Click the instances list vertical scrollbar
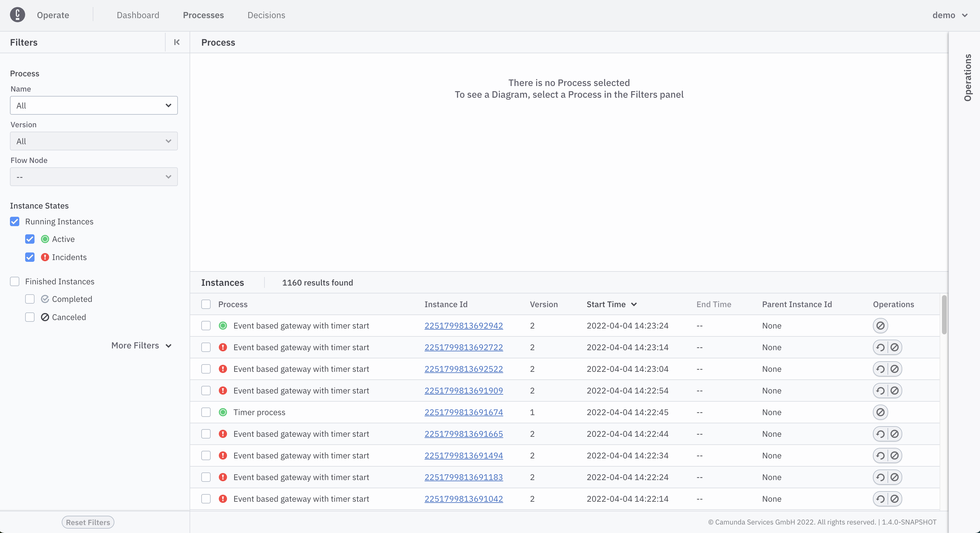The width and height of the screenshot is (980, 533). (944, 315)
